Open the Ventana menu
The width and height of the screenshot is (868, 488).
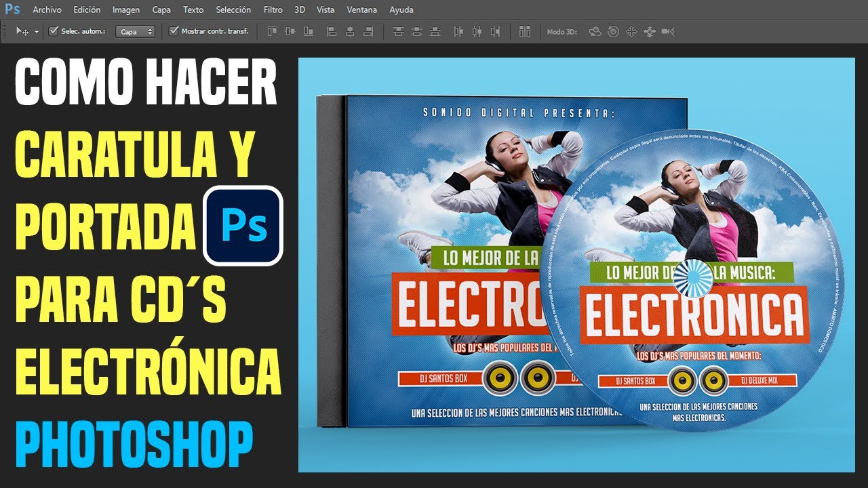[x=361, y=10]
